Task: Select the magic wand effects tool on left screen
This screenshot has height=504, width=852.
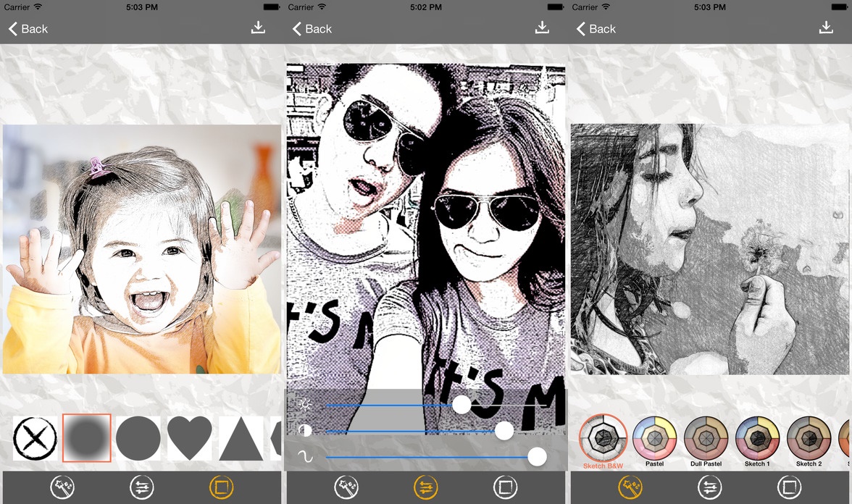Action: [62, 487]
